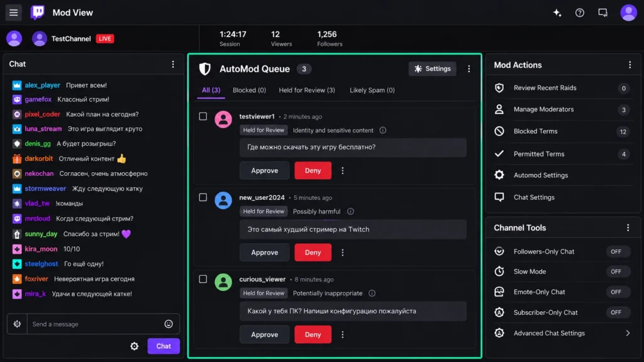Click the TestChannel avatar icon
The width and height of the screenshot is (644, 362).
[x=40, y=38]
